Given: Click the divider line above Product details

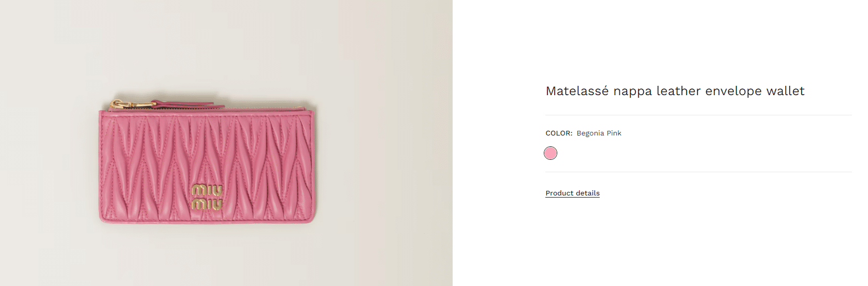Looking at the screenshot, I should point(698,172).
